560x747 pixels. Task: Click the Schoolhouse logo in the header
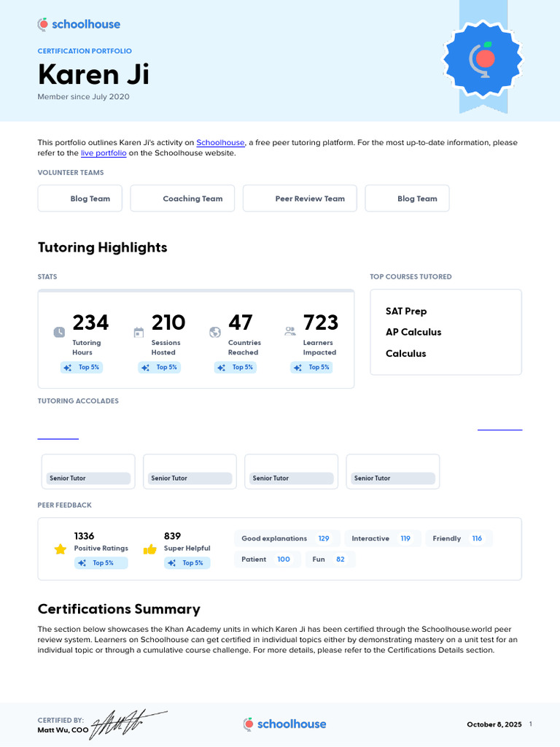[x=79, y=24]
